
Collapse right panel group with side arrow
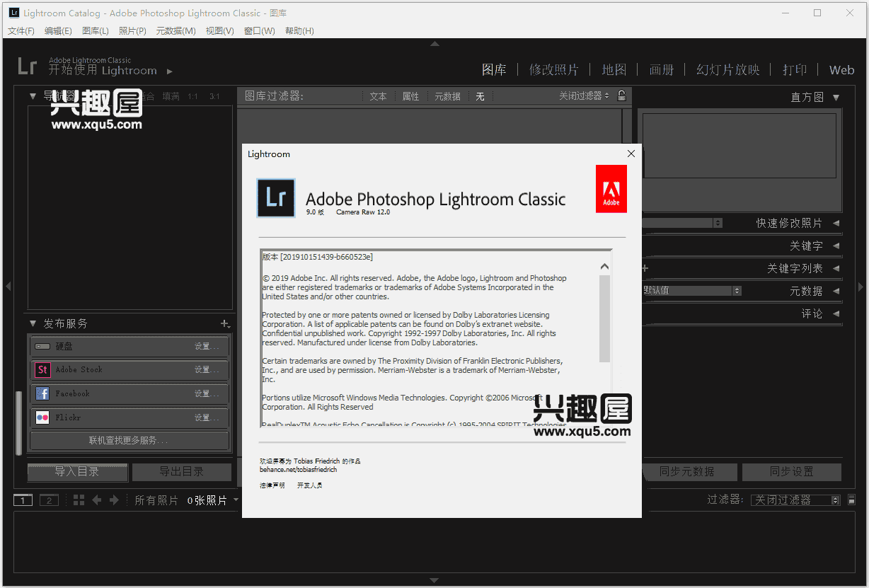[x=861, y=287]
